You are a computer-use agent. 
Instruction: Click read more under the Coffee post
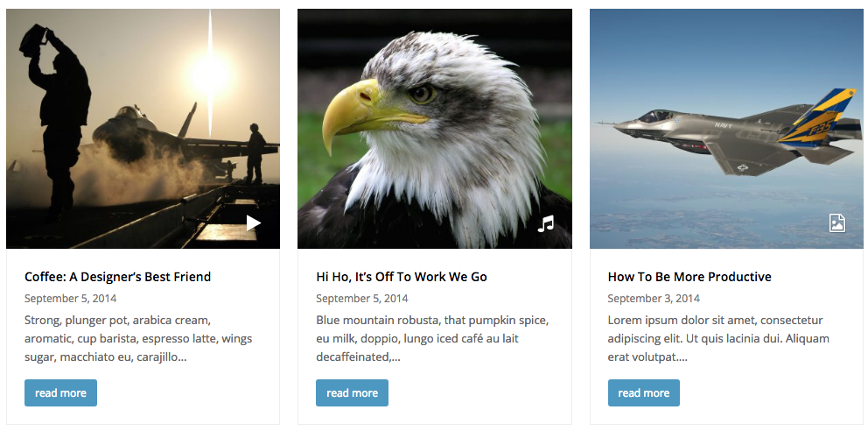61,392
